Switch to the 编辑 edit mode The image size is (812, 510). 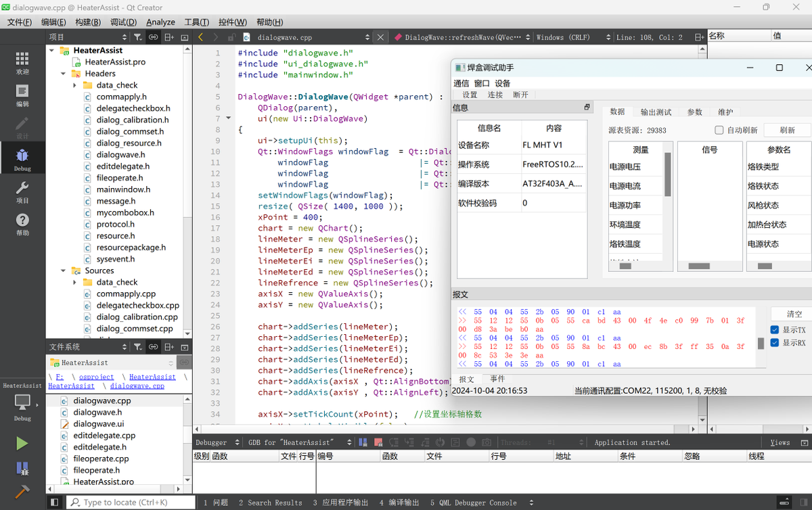[22, 95]
